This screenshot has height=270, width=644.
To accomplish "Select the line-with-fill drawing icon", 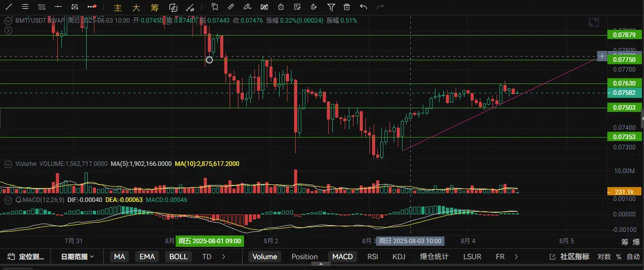I will click(191, 8).
